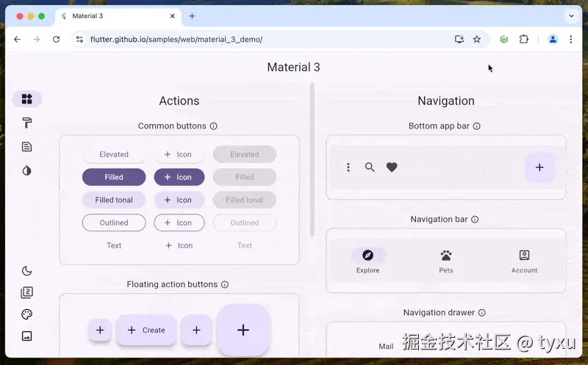The height and width of the screenshot is (365, 588).
Task: Reload the page
Action: (x=57, y=40)
